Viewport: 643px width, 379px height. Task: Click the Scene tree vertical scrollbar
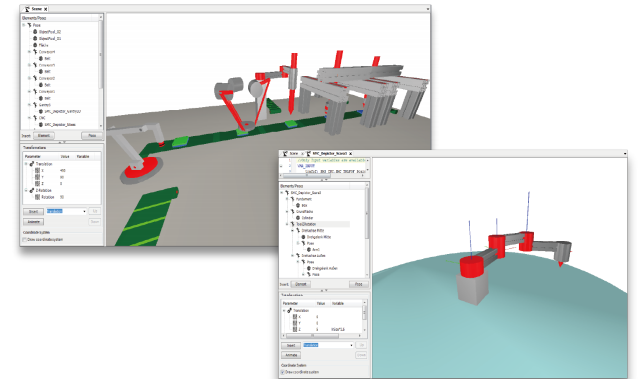100,74
